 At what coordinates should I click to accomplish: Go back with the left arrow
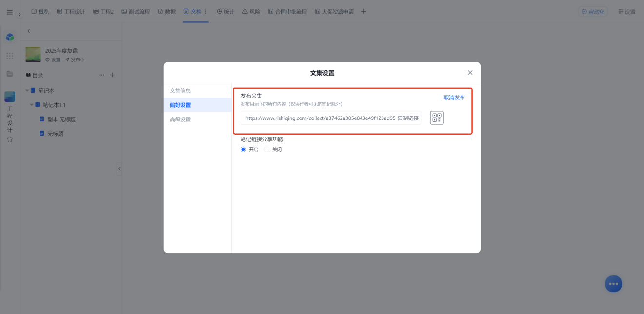(x=29, y=31)
